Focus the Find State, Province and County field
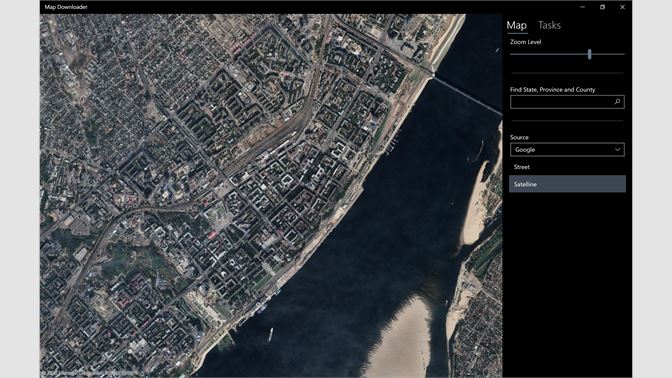 point(567,102)
